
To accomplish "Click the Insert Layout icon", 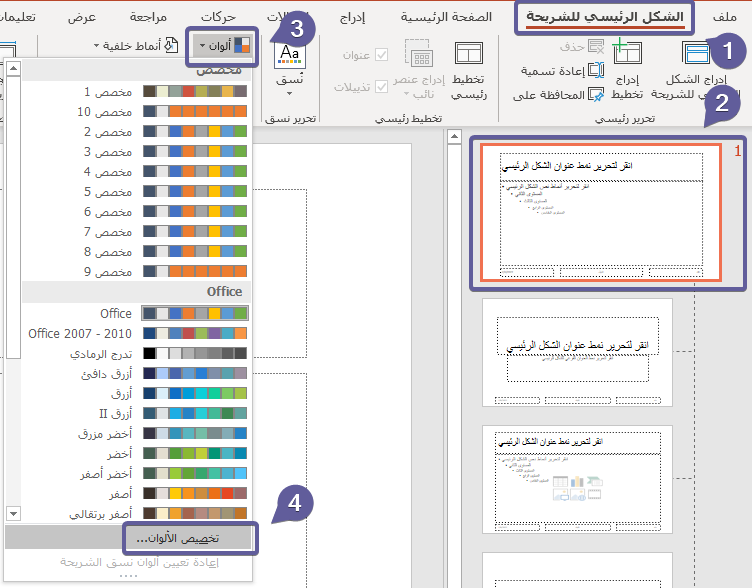I will 627,51.
